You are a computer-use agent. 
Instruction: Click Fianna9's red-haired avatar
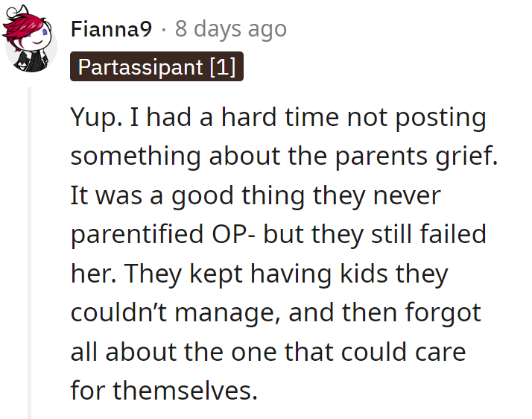tap(30, 40)
